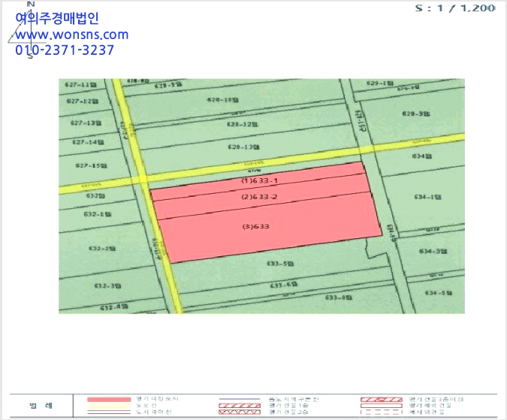This screenshot has width=507, height=420.
Task: Click parcel label 628-12답
Action: (x=242, y=124)
